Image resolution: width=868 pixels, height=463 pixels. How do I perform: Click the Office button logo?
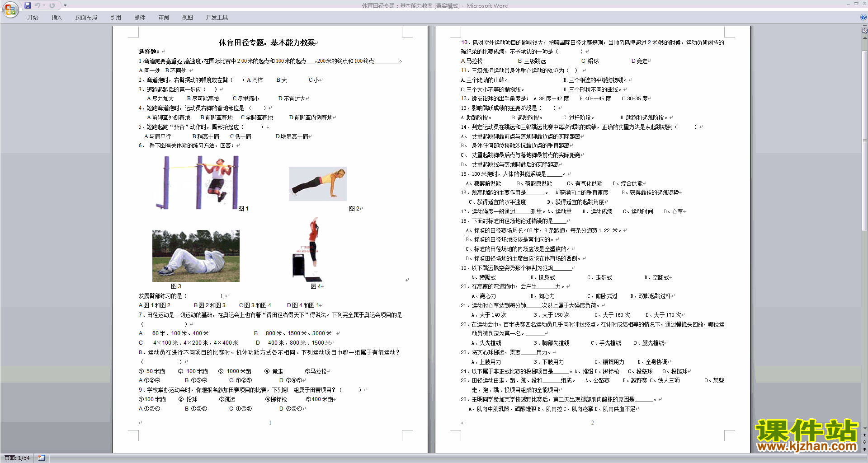(10, 9)
